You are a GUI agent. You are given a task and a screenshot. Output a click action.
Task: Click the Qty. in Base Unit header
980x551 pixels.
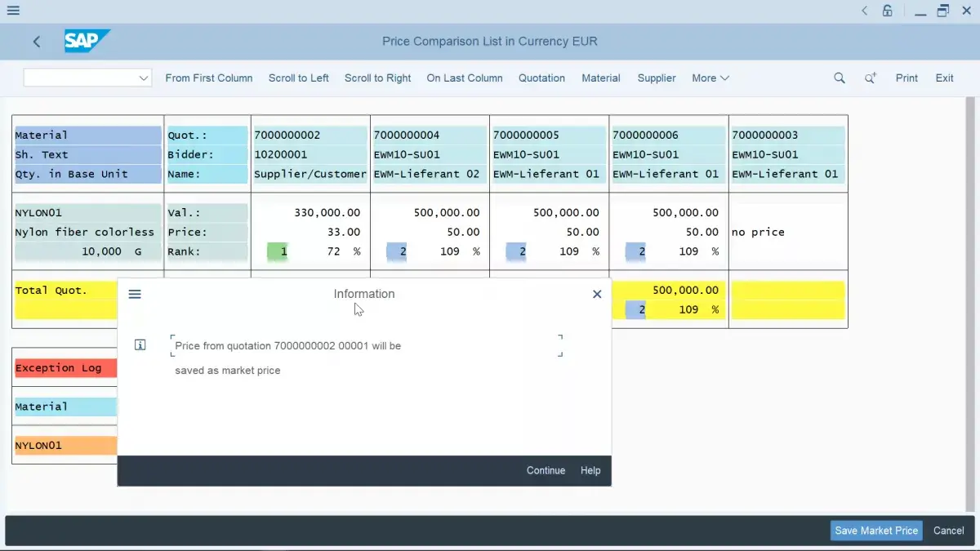pyautogui.click(x=88, y=174)
